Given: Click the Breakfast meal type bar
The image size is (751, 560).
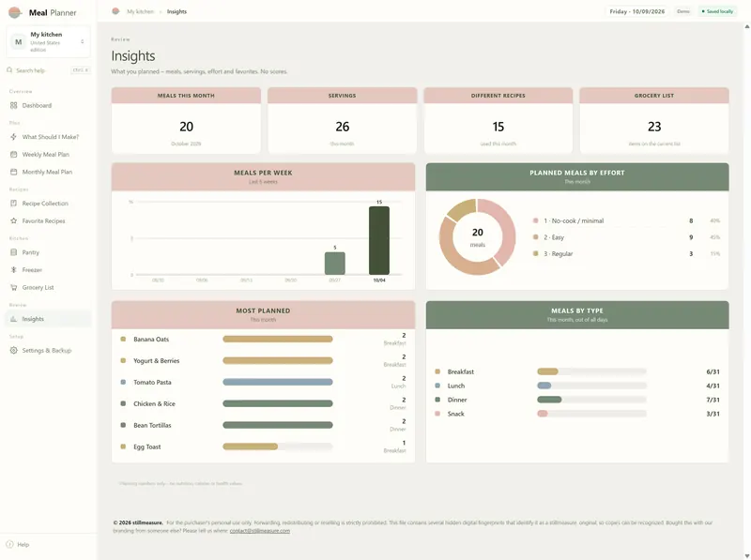Looking at the screenshot, I should [591, 371].
